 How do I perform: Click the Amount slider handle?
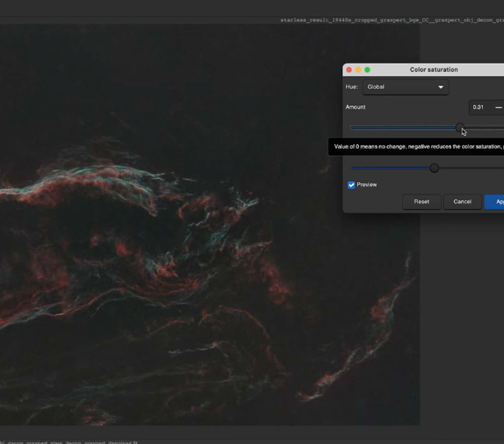[460, 128]
